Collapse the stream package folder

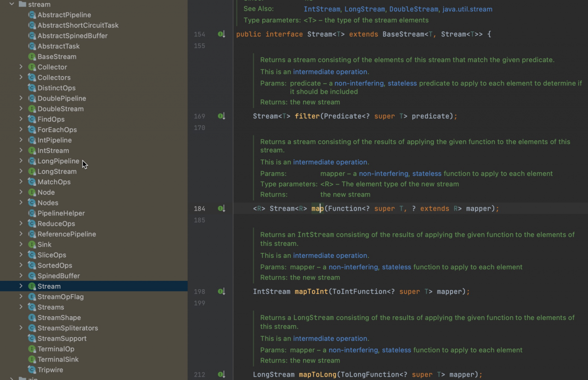(x=12, y=4)
